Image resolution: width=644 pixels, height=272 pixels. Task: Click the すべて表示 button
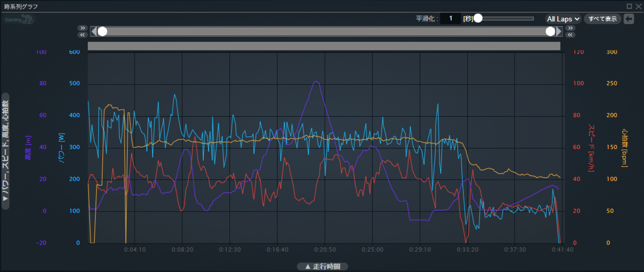point(602,19)
